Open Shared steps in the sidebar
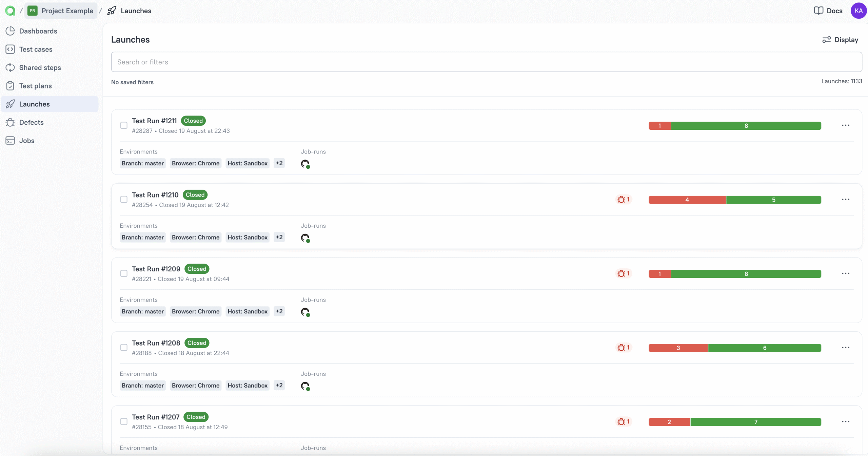Image resolution: width=868 pixels, height=456 pixels. click(x=40, y=67)
